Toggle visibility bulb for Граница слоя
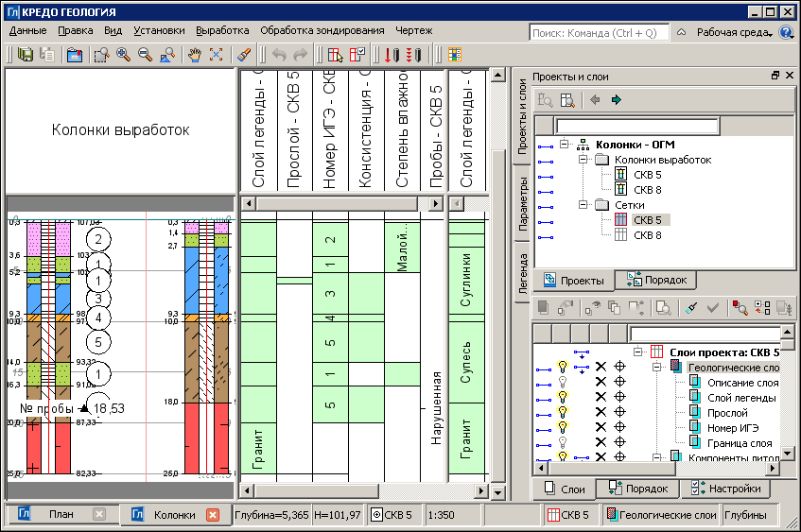Image resolution: width=801 pixels, height=532 pixels. coord(563,441)
